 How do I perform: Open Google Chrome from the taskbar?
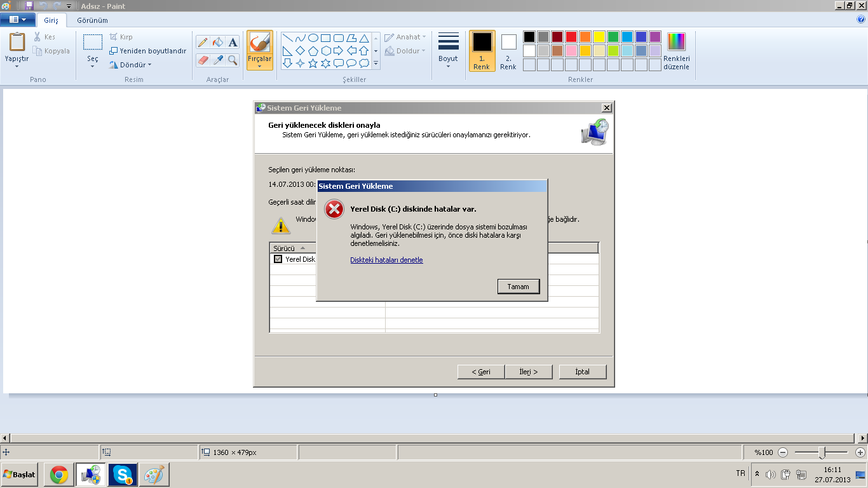[x=59, y=475]
